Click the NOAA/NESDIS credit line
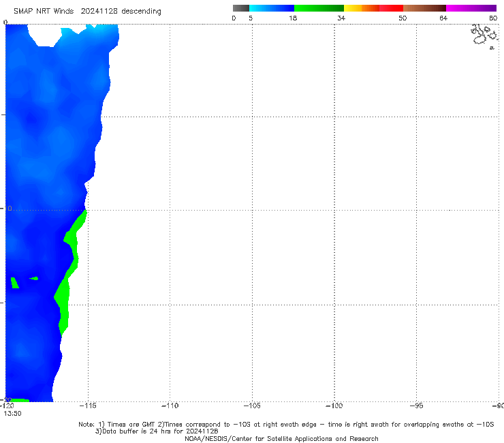504x443 pixels. click(x=281, y=438)
